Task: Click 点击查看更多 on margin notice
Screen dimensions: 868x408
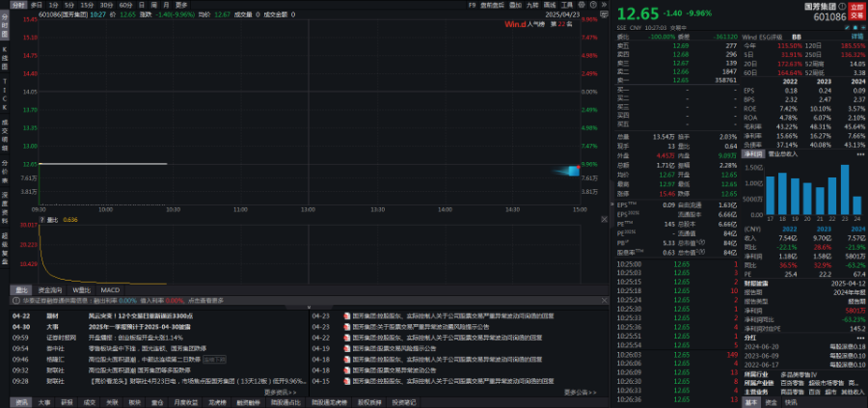Action: coord(206,300)
